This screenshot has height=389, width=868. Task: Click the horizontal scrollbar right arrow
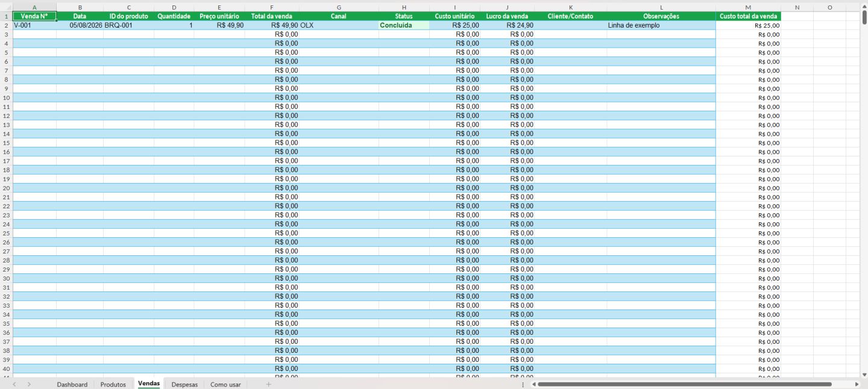tap(857, 384)
